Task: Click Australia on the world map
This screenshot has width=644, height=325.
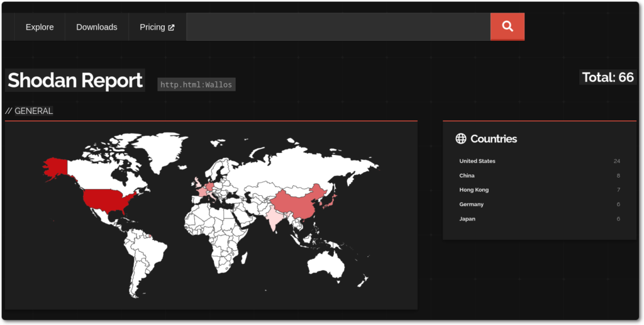Action: [x=325, y=265]
